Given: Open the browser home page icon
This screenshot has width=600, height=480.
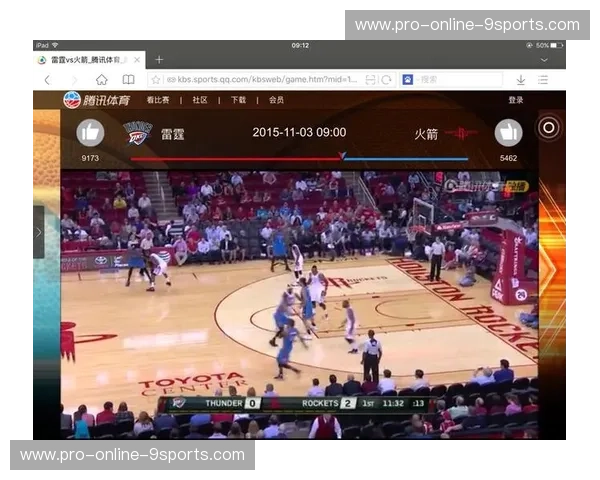Looking at the screenshot, I should (101, 79).
